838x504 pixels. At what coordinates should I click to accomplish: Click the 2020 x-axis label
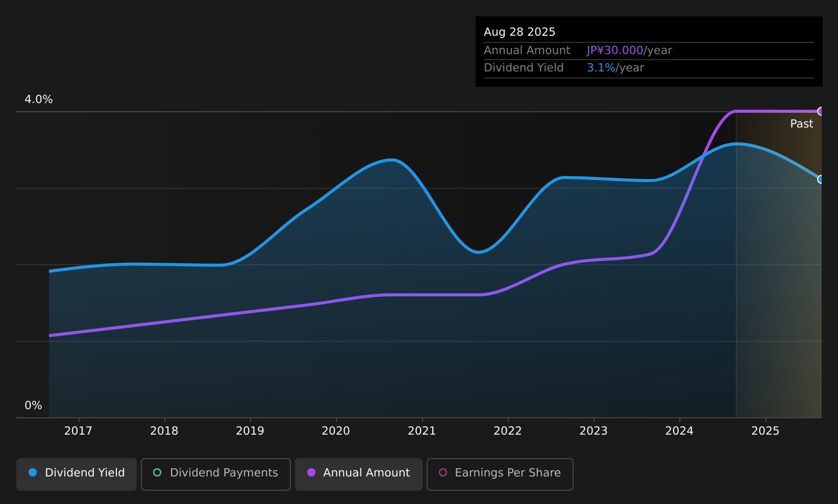(336, 431)
